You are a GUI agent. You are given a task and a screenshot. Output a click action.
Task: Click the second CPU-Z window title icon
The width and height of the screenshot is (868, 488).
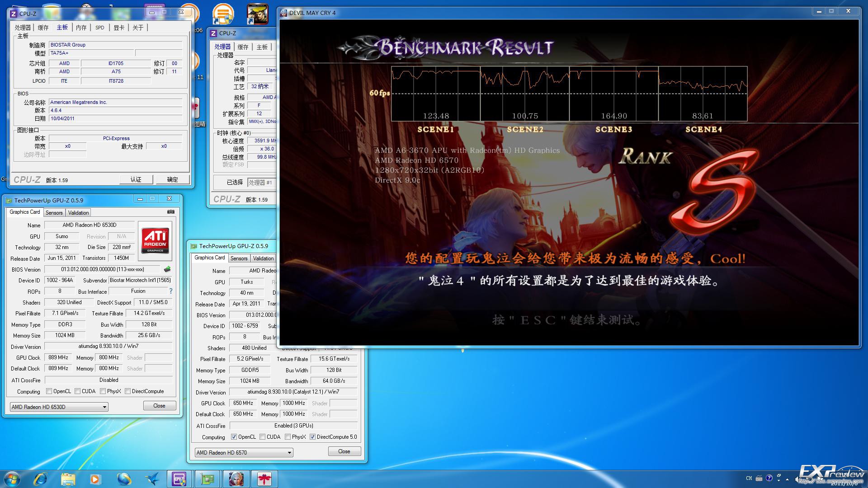click(x=213, y=33)
